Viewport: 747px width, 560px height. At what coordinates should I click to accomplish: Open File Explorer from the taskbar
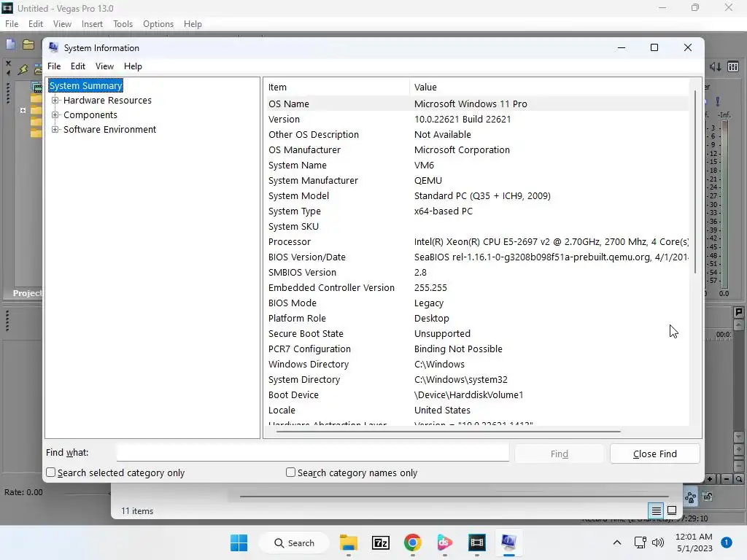(348, 542)
